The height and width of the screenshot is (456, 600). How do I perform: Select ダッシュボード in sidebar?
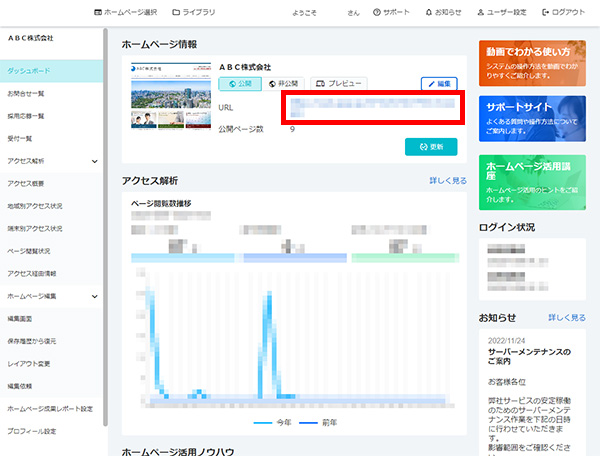(50, 71)
